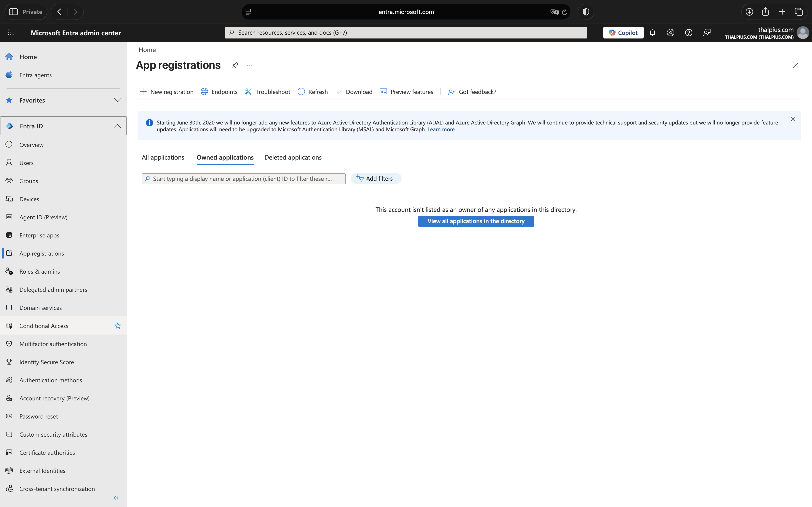Switch to the All applications tab
Image resolution: width=812 pixels, height=507 pixels.
point(163,157)
